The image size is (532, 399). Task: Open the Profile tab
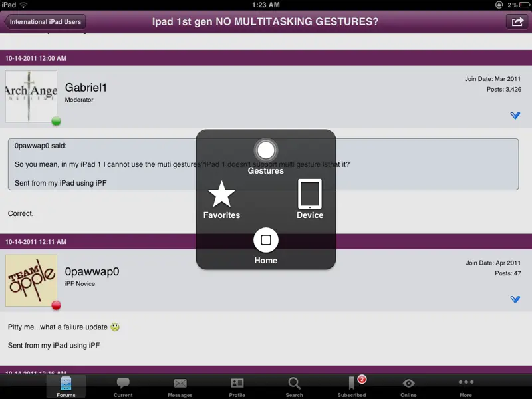click(237, 386)
